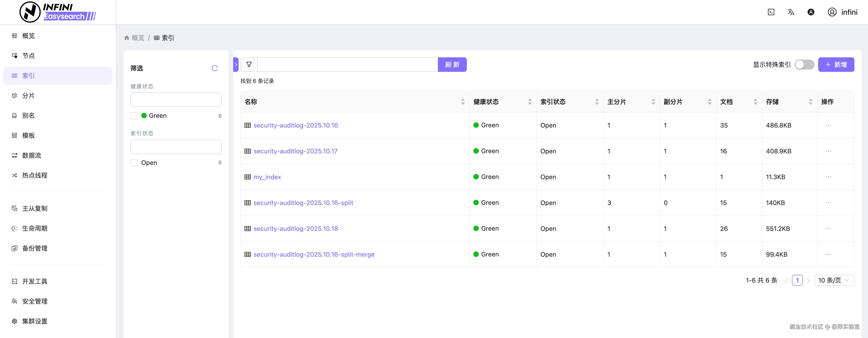Open 分片 in the sidebar menu
868x338 pixels.
pyautogui.click(x=28, y=95)
